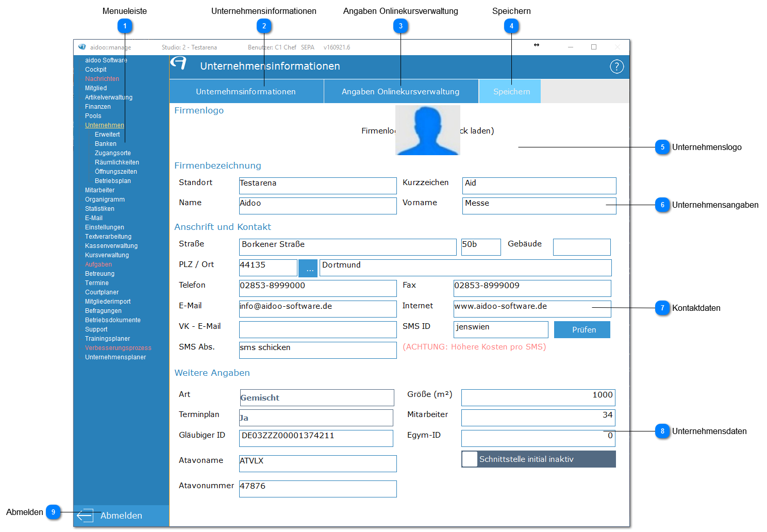Click the Firmenlogo placeholder image
Image resolution: width=767 pixels, height=532 pixels.
428,130
